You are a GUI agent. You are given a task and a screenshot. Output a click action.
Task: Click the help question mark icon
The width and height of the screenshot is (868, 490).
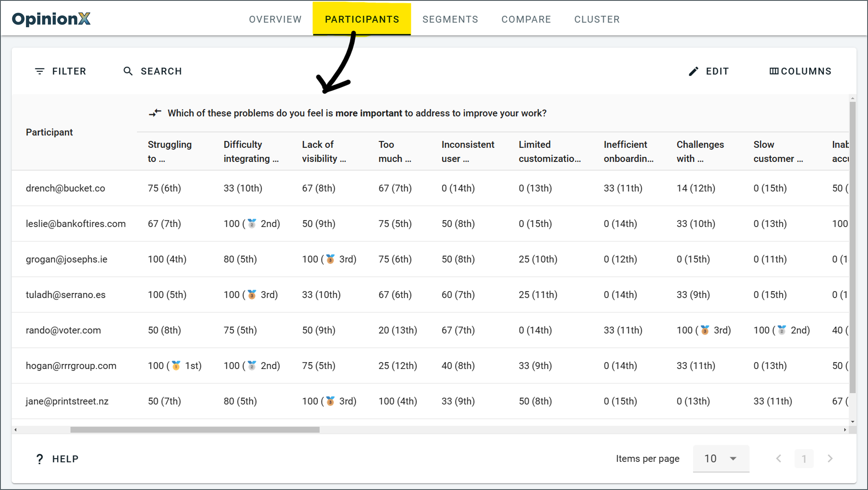(x=39, y=459)
